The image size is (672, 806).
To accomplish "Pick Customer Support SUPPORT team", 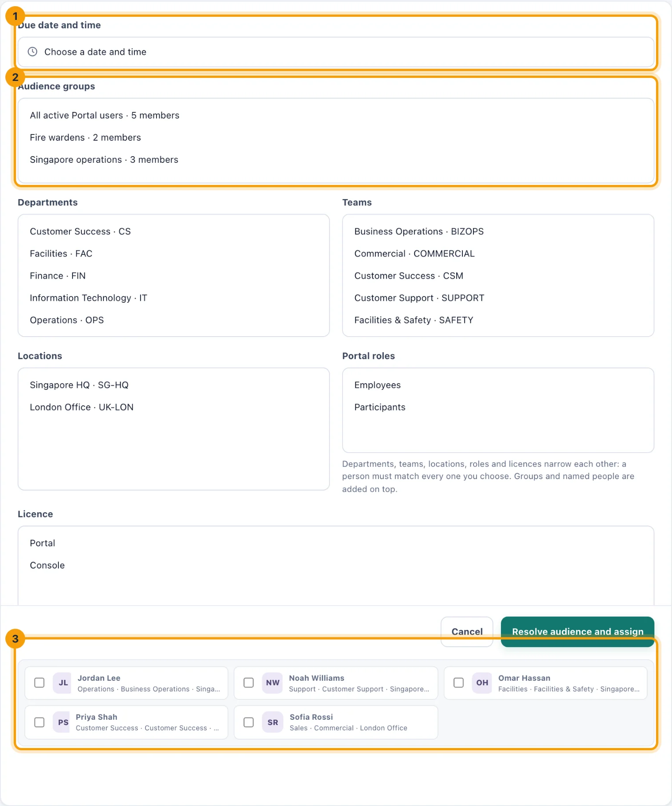I will pos(419,298).
